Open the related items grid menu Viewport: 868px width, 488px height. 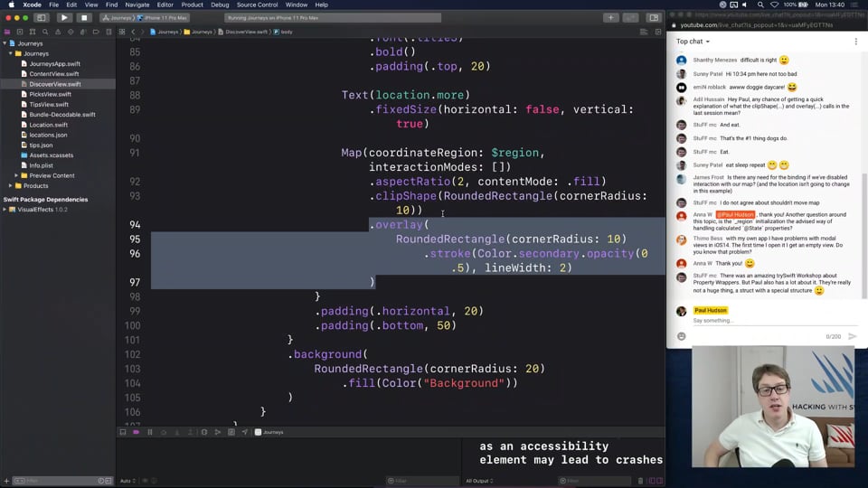pos(122,33)
